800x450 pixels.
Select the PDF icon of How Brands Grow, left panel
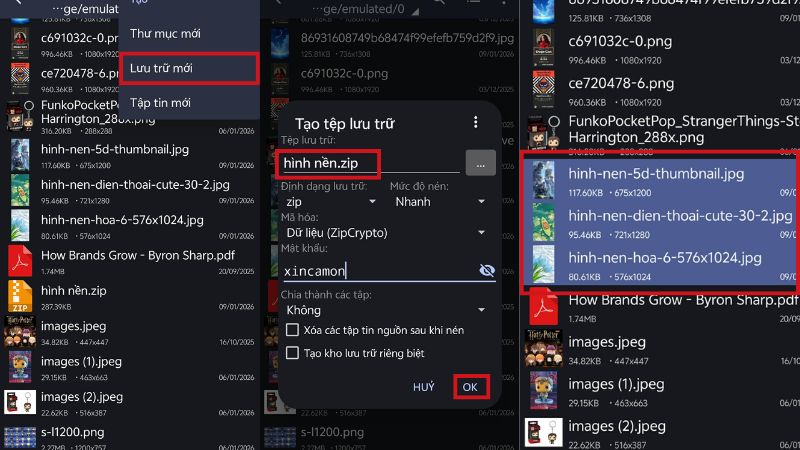[20, 261]
